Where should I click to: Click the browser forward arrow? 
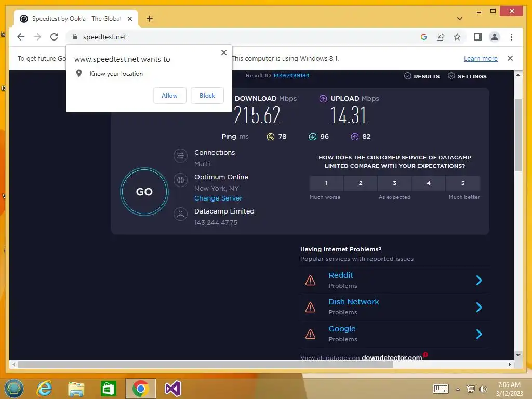click(37, 37)
